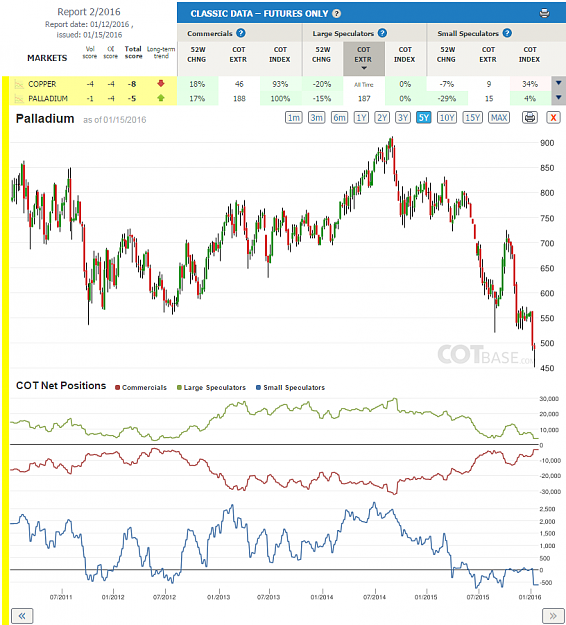
Task: Select the MAX time range button
Action: tap(499, 118)
